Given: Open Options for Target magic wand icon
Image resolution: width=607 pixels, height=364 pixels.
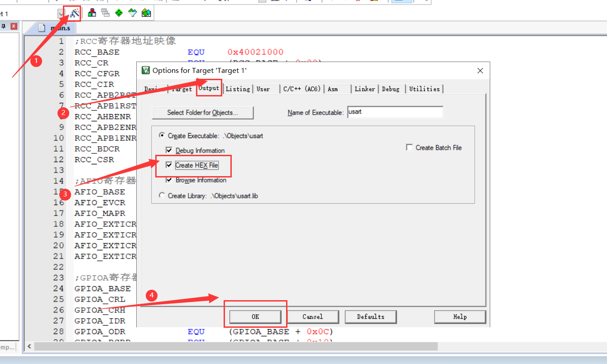Looking at the screenshot, I should click(75, 13).
